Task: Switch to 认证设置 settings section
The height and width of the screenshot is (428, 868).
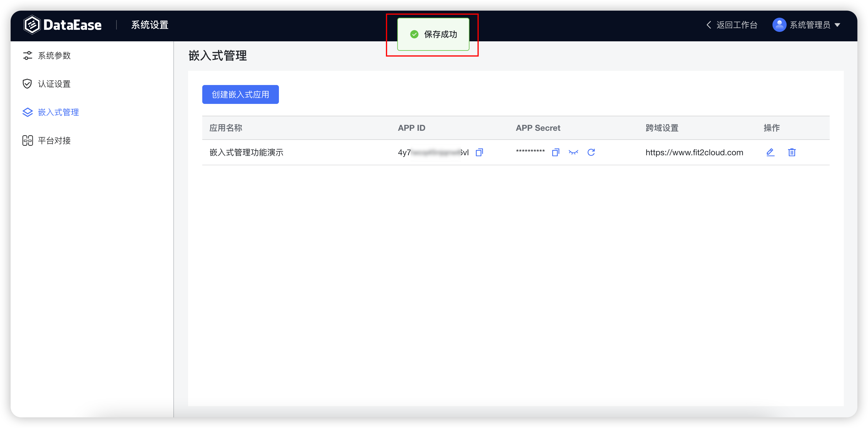Action: coord(54,84)
